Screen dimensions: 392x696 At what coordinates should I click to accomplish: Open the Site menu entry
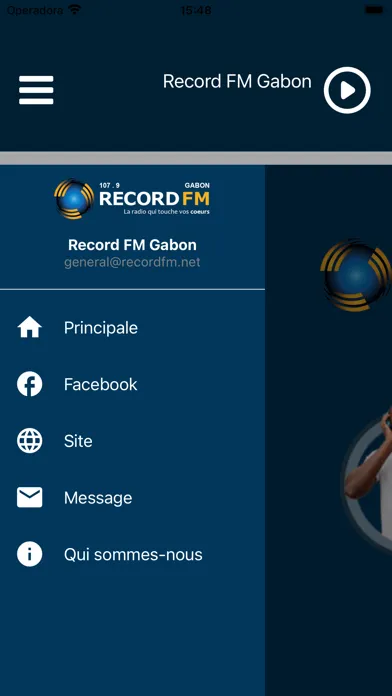tap(132, 441)
